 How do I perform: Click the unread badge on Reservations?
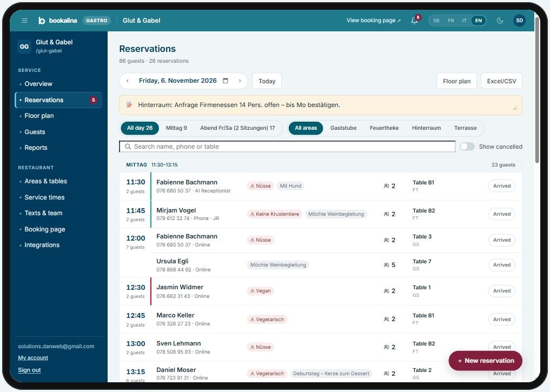[x=94, y=100]
